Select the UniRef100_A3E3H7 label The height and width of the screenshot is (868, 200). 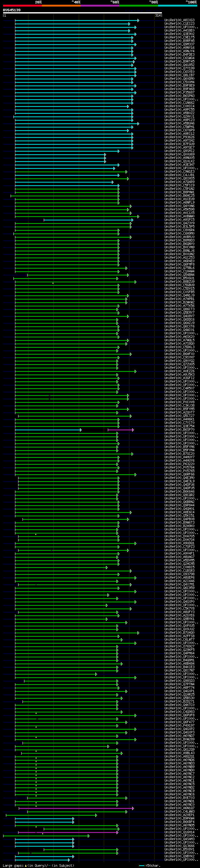(179, 165)
